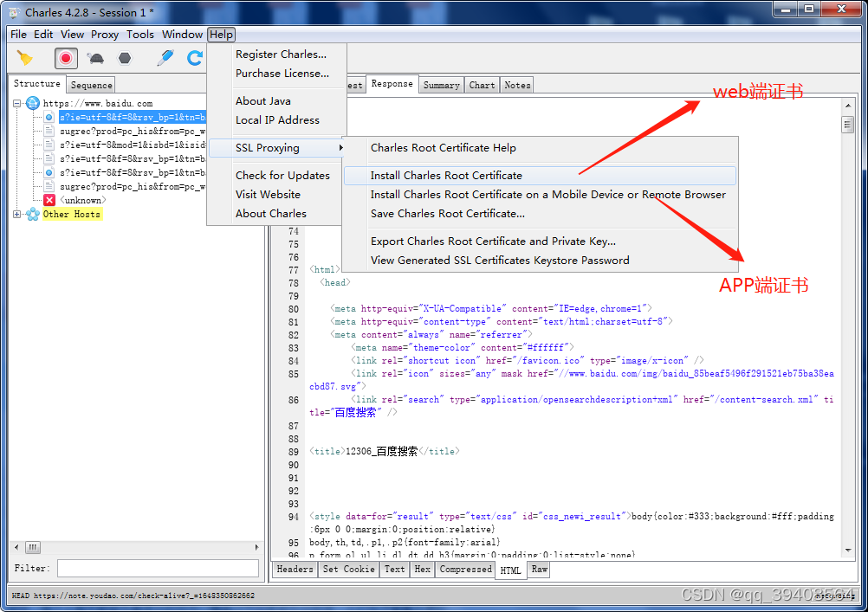
Task: Click the blue Repeat refresh icon
Action: tap(195, 58)
